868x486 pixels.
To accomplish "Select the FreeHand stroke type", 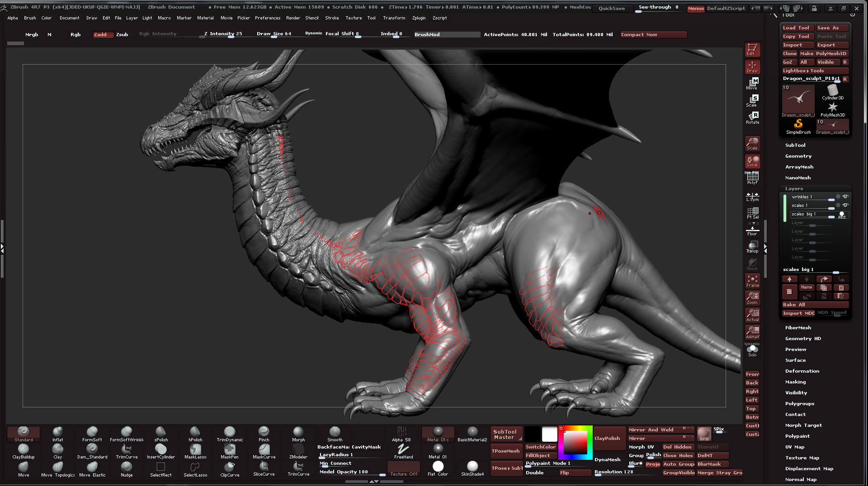I will [x=403, y=451].
